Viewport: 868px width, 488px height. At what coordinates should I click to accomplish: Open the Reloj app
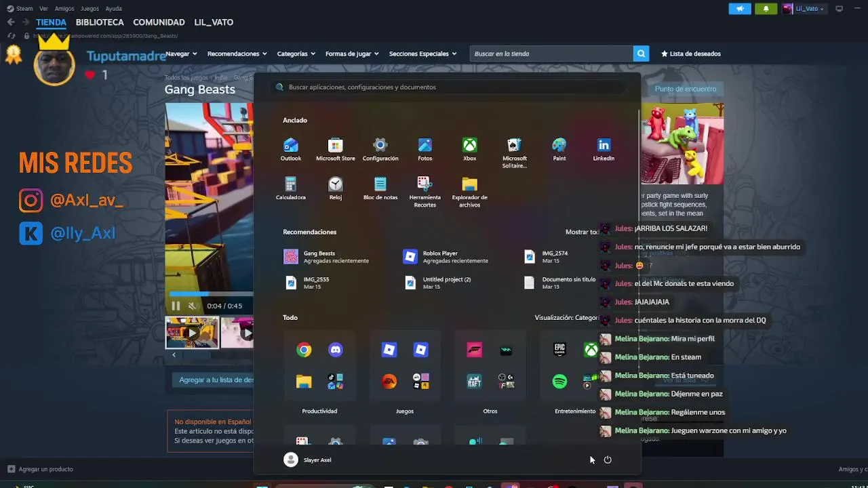pyautogui.click(x=336, y=189)
